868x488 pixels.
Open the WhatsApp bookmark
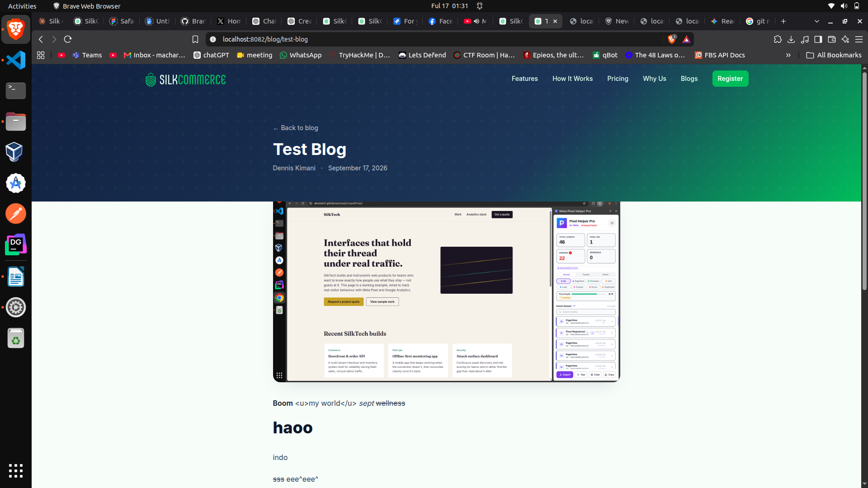coord(301,55)
